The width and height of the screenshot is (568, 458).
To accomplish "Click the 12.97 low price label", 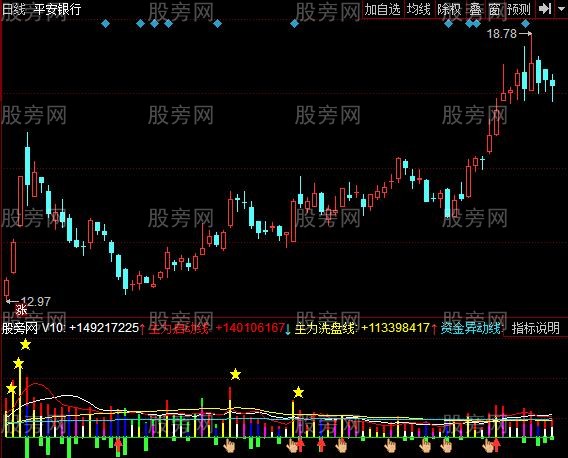I will pos(36,301).
